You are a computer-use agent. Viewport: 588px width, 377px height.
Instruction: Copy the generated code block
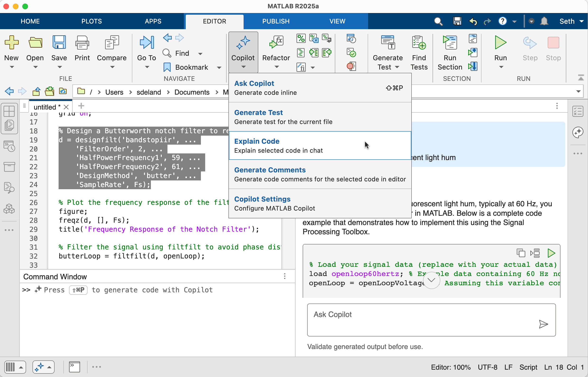(x=521, y=253)
